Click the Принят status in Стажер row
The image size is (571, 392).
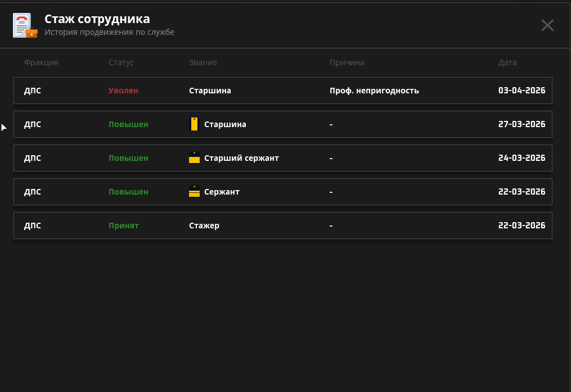[x=123, y=226]
